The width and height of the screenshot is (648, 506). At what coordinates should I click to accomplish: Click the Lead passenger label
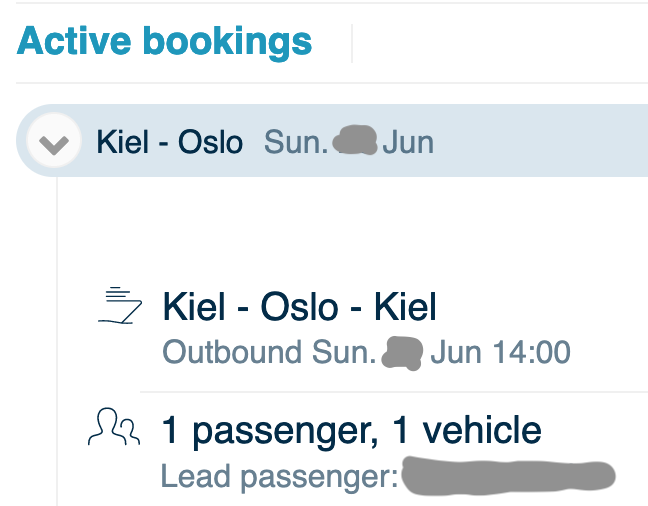279,477
